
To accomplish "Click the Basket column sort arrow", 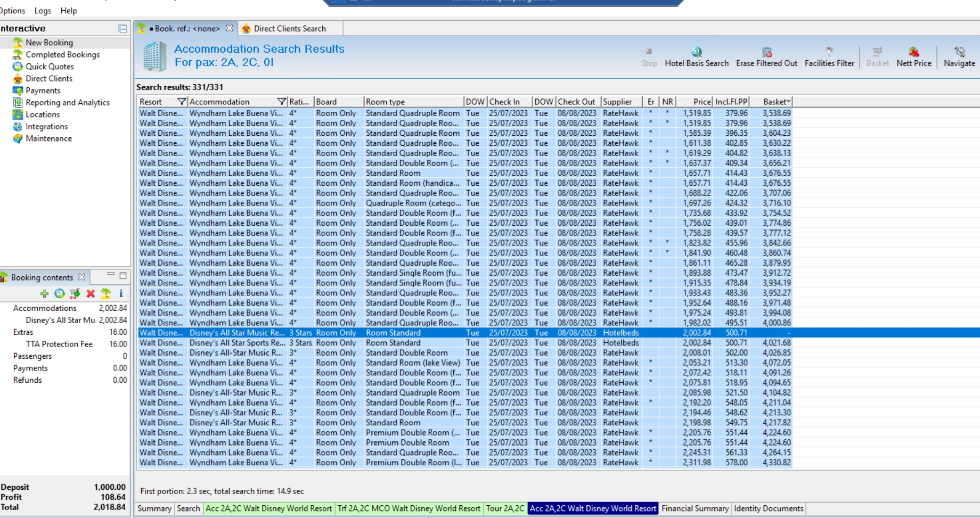I will pos(788,102).
